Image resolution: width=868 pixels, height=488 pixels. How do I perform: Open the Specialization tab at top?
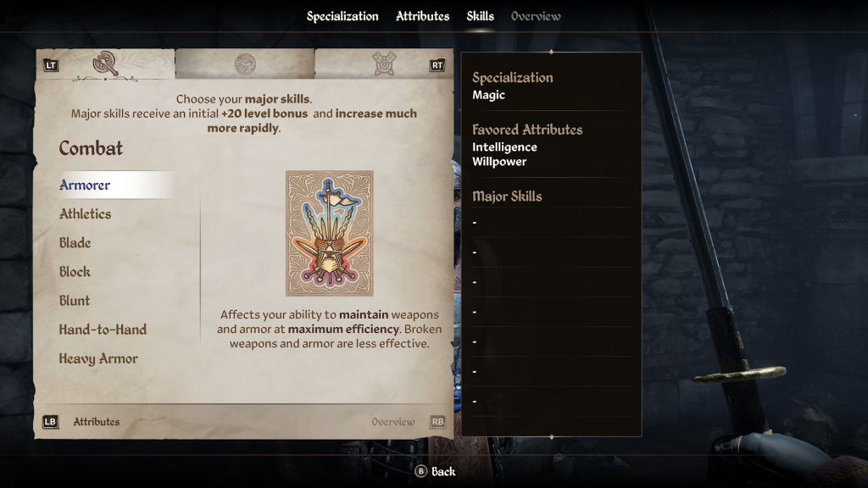tap(342, 17)
